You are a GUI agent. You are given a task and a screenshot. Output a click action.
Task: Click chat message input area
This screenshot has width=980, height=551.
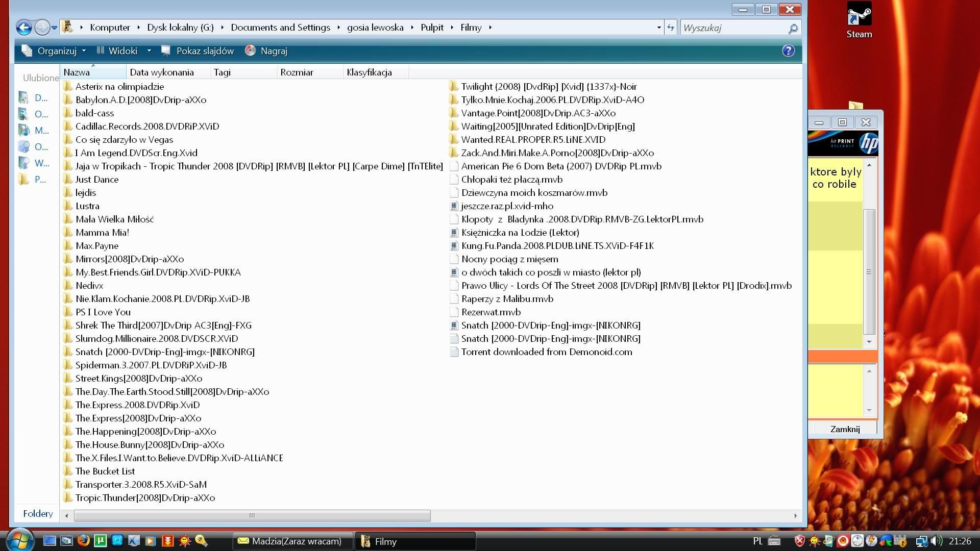(x=836, y=390)
